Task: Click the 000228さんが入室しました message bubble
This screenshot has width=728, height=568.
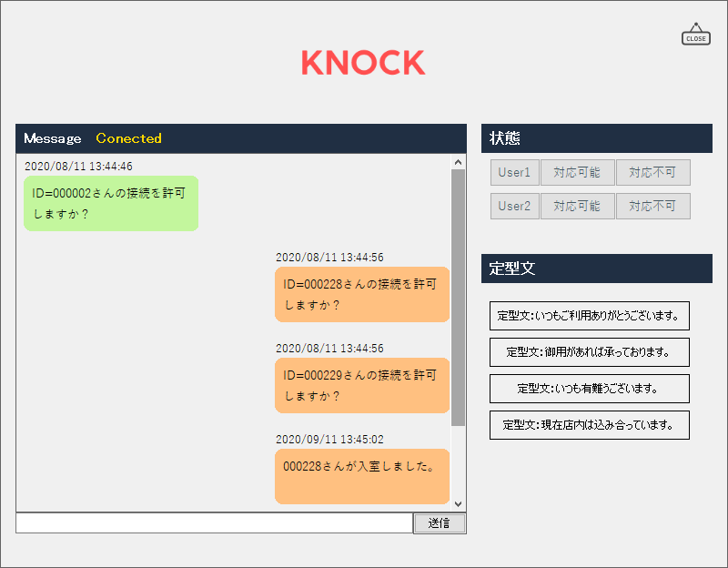Action: (362, 476)
